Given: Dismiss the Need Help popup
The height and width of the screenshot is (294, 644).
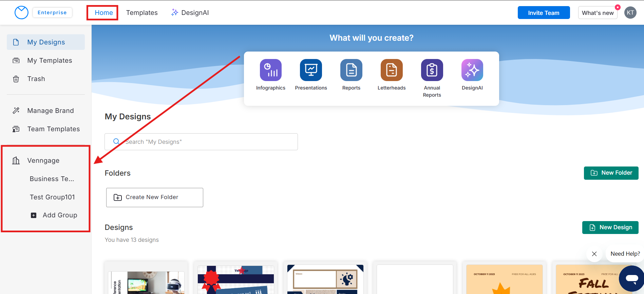Looking at the screenshot, I should 594,254.
